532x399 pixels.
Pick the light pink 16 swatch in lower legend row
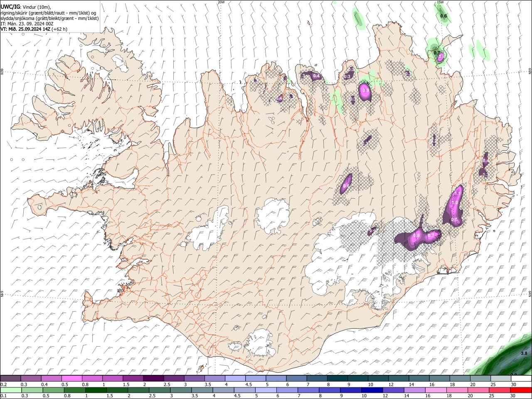click(x=436, y=390)
